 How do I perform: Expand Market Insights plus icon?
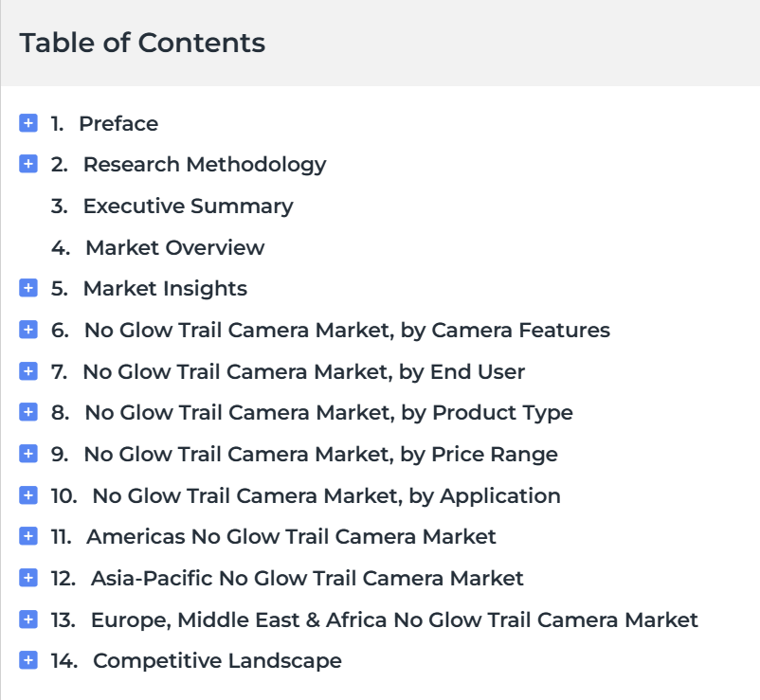pos(28,288)
